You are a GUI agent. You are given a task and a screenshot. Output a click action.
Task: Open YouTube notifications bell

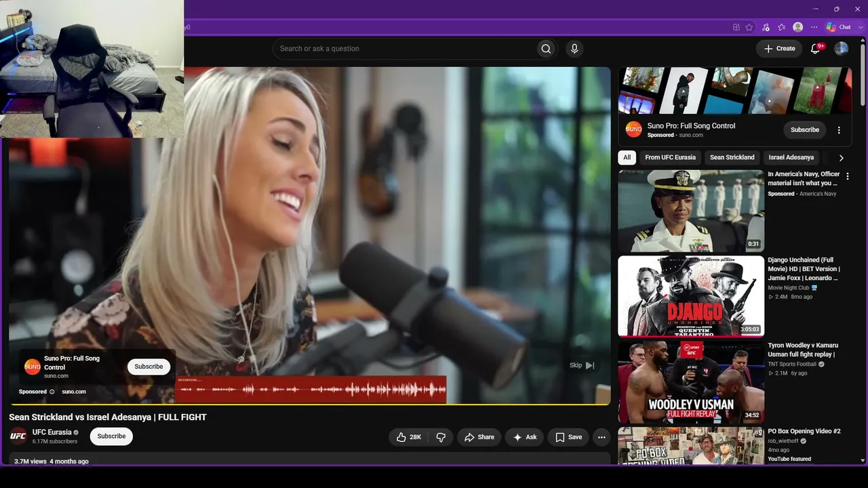click(816, 49)
